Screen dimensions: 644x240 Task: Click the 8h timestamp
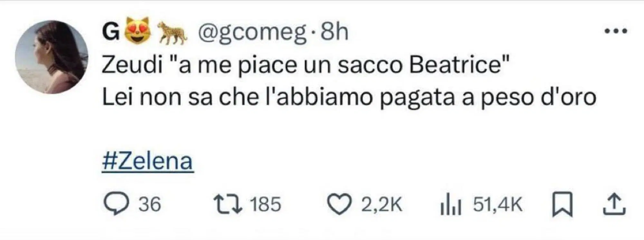[x=335, y=32]
